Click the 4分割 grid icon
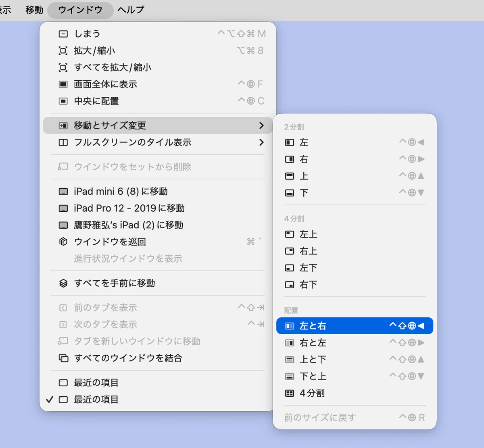The image size is (484, 448). (290, 393)
